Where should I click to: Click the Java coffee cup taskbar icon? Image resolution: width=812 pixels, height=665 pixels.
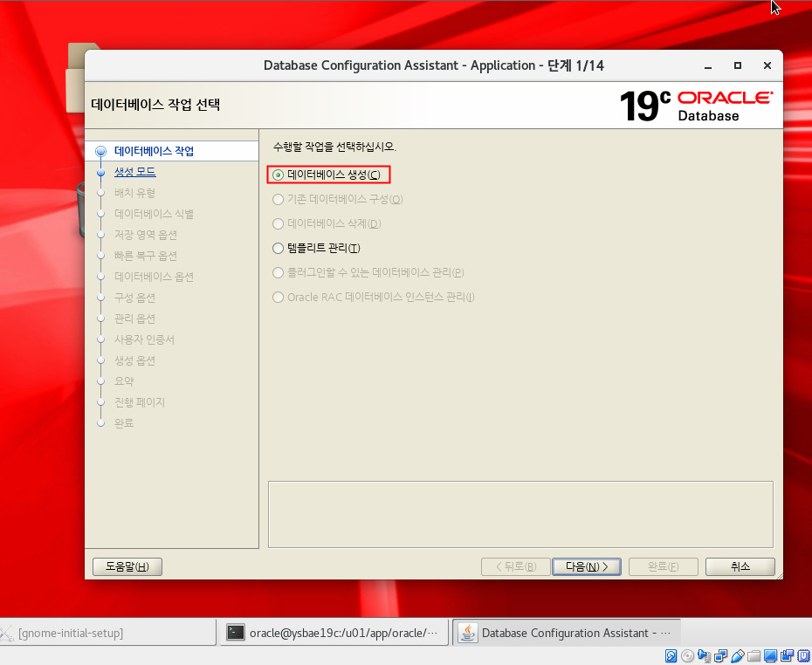[468, 633]
